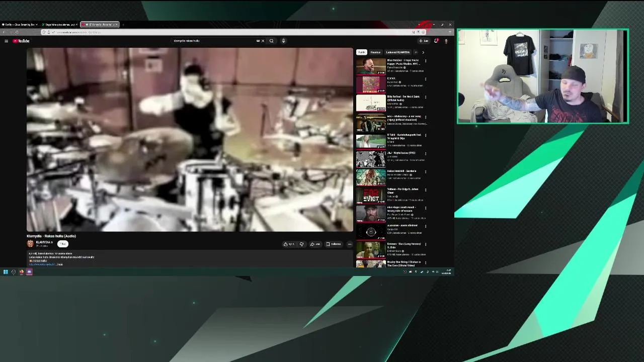644x362 pixels.
Task: Open the purple app in the taskbar
Action: pyautogui.click(x=29, y=272)
